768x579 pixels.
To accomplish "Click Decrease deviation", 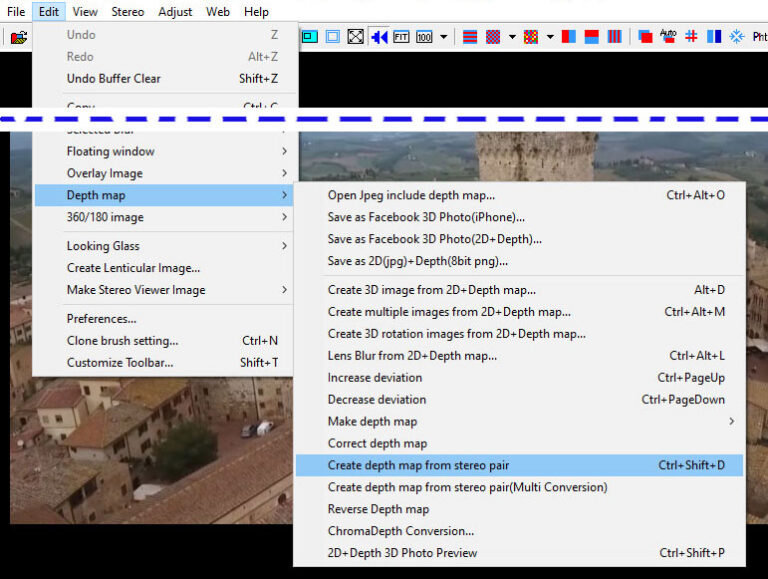I will coord(519,400).
